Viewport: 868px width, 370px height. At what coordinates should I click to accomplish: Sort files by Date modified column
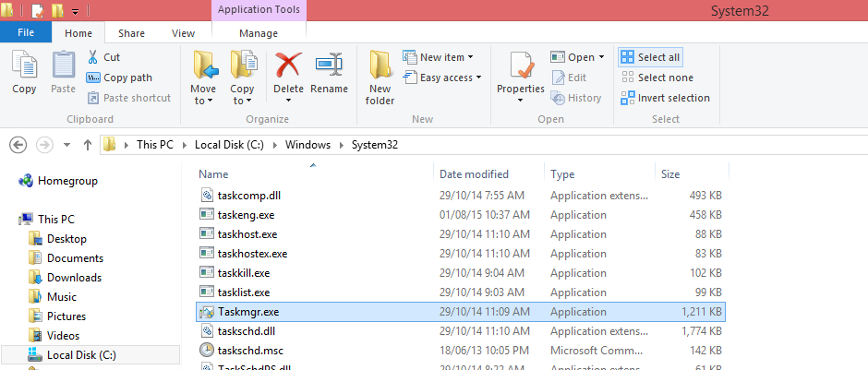[x=474, y=173]
